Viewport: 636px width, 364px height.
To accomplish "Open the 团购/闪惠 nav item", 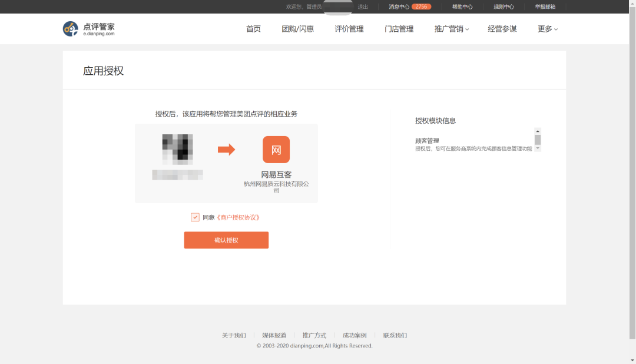I will [x=298, y=29].
